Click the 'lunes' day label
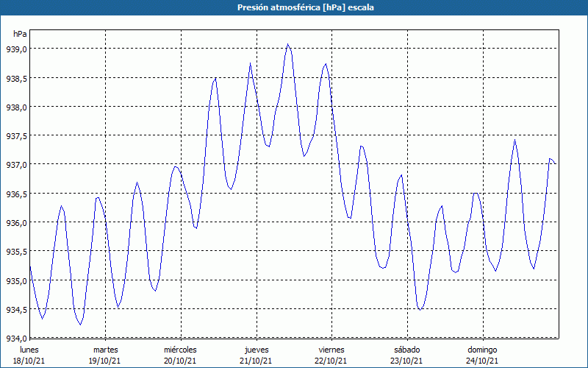 click(x=29, y=350)
